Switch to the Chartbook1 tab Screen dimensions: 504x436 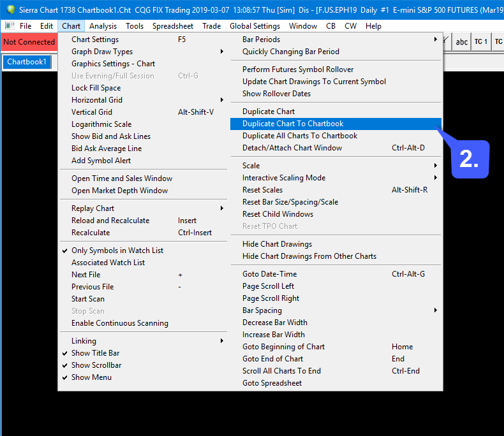click(27, 62)
